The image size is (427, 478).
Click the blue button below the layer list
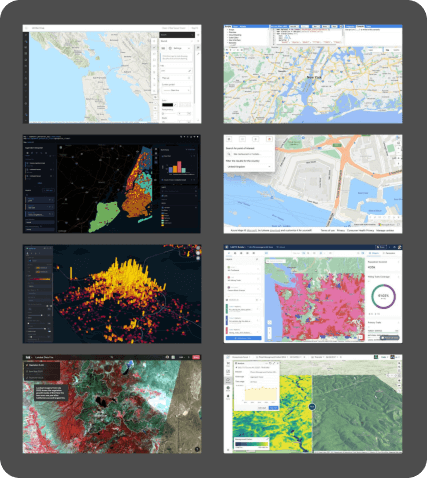pos(244,338)
